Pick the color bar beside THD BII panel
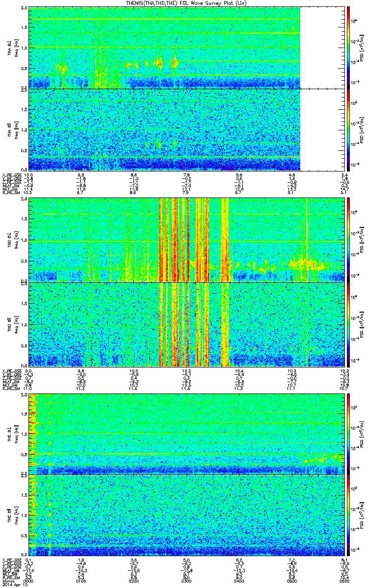The image size is (368, 588). click(348, 323)
